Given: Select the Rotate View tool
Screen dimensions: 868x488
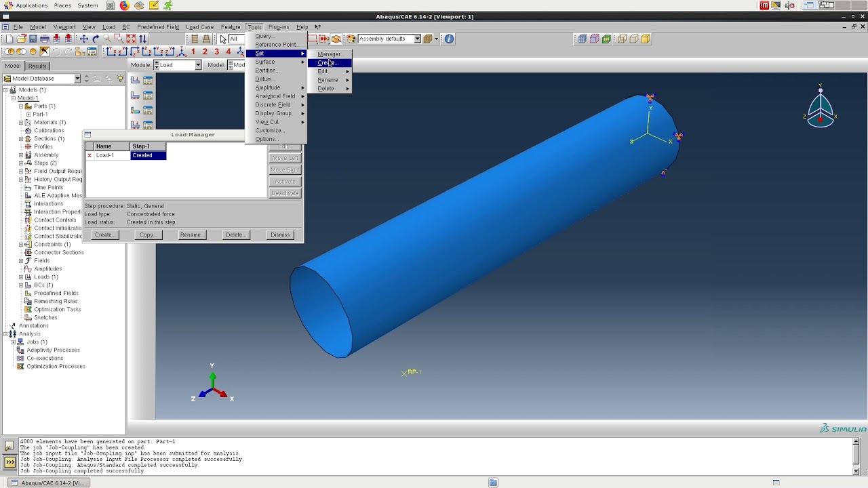Looking at the screenshot, I should pyautogui.click(x=96, y=39).
